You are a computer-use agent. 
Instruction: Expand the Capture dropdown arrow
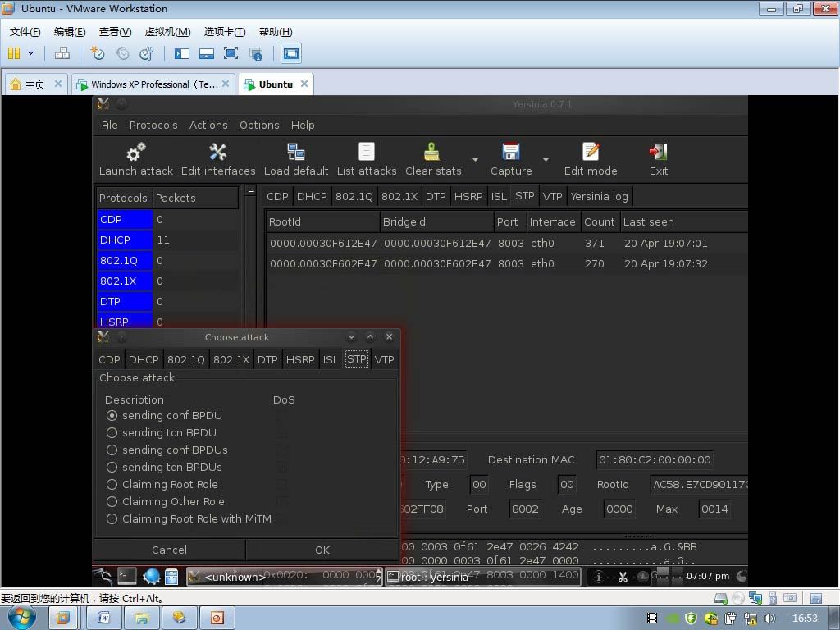click(546, 159)
